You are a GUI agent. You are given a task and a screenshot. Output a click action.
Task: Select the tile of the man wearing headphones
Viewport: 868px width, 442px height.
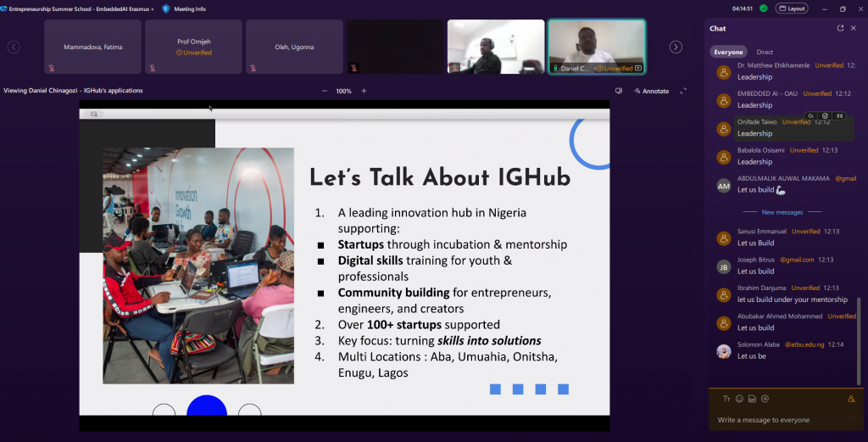(x=496, y=47)
